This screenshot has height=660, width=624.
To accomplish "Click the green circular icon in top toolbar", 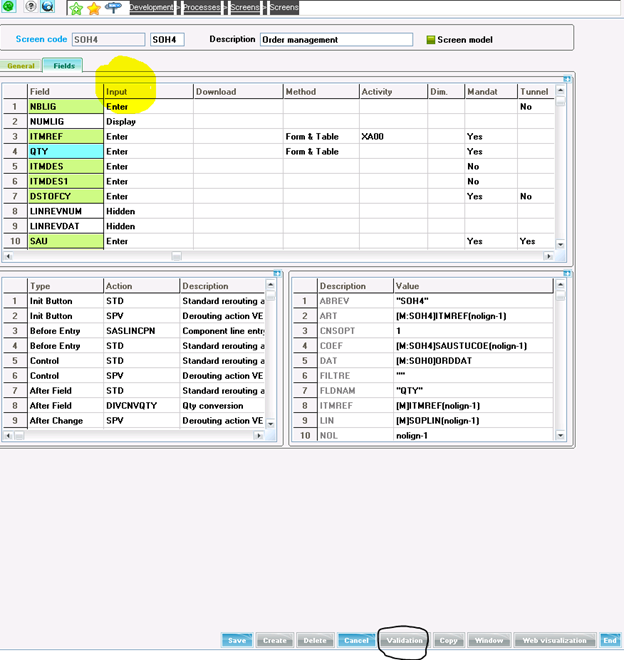I will 8,7.
